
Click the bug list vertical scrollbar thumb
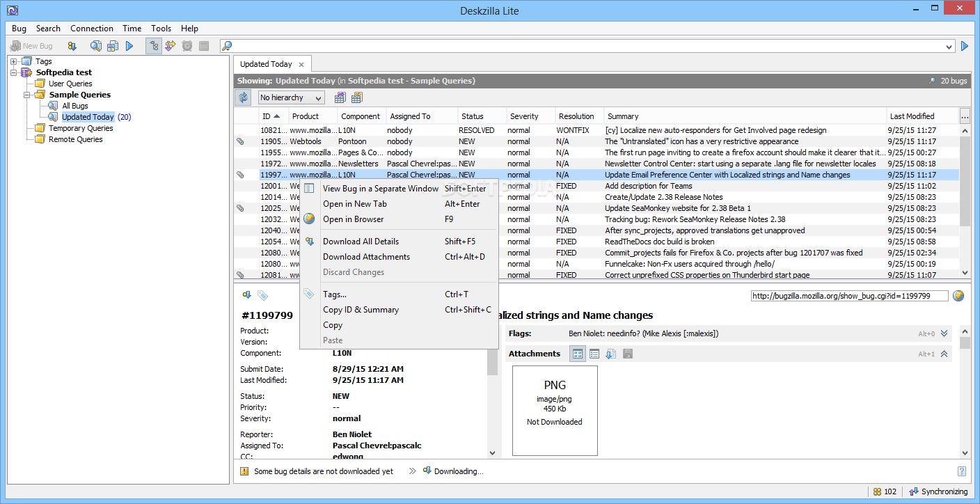pyautogui.click(x=965, y=181)
